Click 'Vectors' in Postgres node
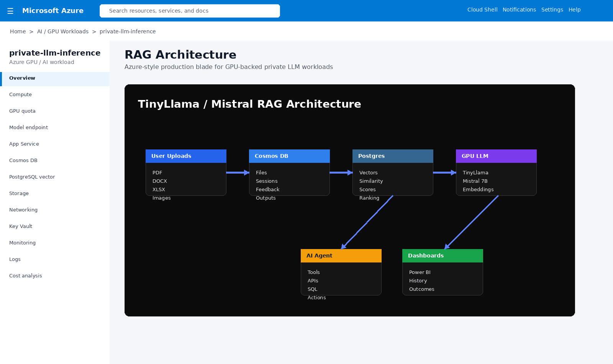The width and height of the screenshot is (613, 364). tap(369, 173)
